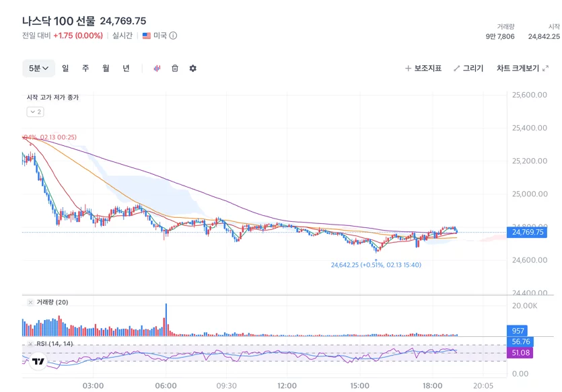Click the 차트 크게보기 button
The width and height of the screenshot is (562, 392).
point(522,69)
